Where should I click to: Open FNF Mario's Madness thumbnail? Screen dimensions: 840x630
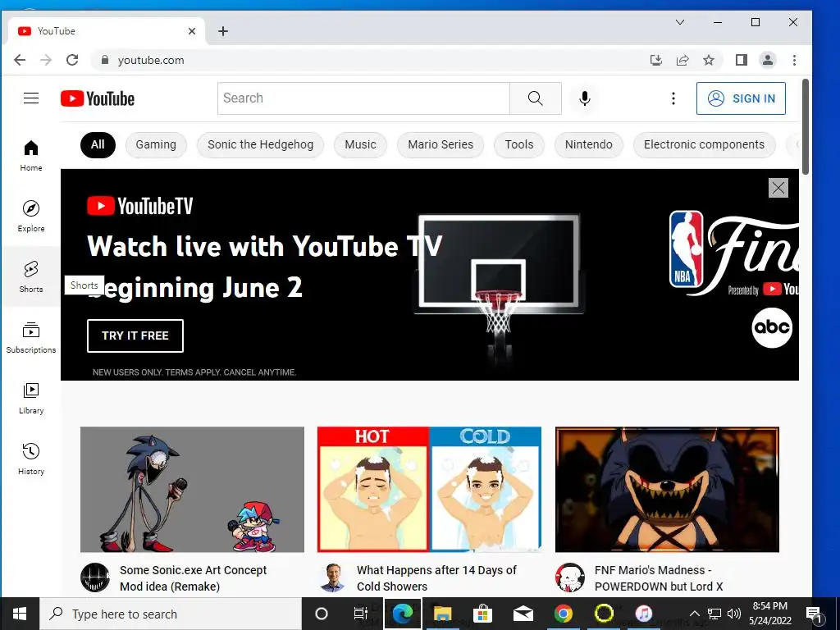coord(667,489)
